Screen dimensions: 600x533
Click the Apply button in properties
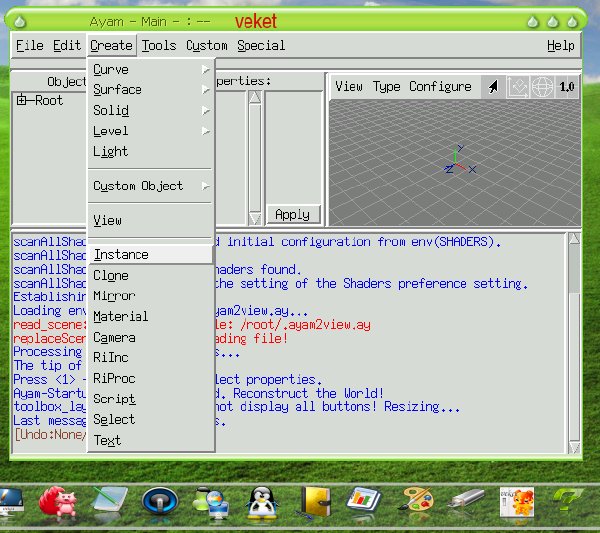click(x=292, y=215)
